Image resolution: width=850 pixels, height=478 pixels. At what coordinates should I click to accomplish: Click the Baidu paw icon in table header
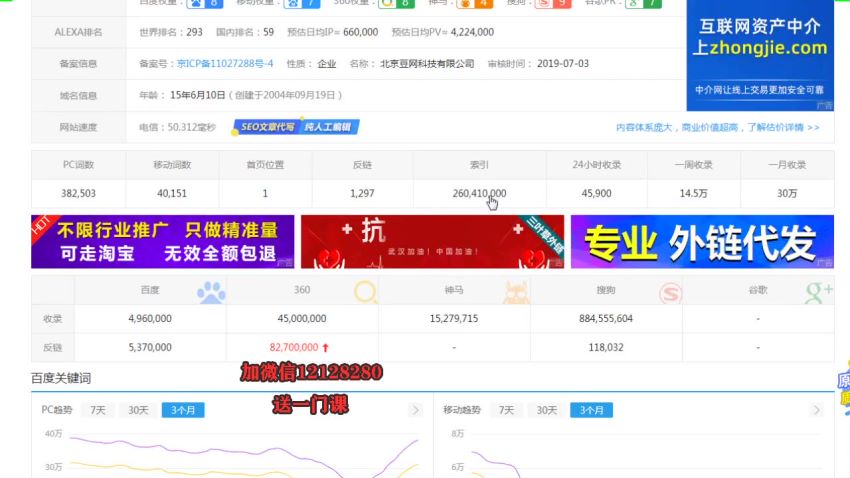pos(211,292)
